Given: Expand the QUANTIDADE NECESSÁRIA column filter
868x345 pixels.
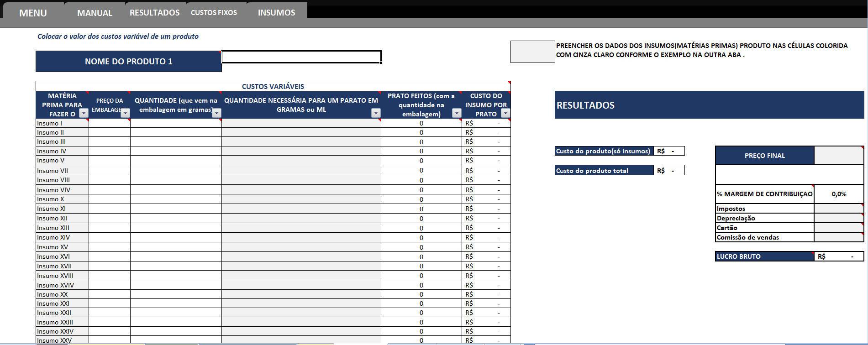Looking at the screenshot, I should click(376, 113).
